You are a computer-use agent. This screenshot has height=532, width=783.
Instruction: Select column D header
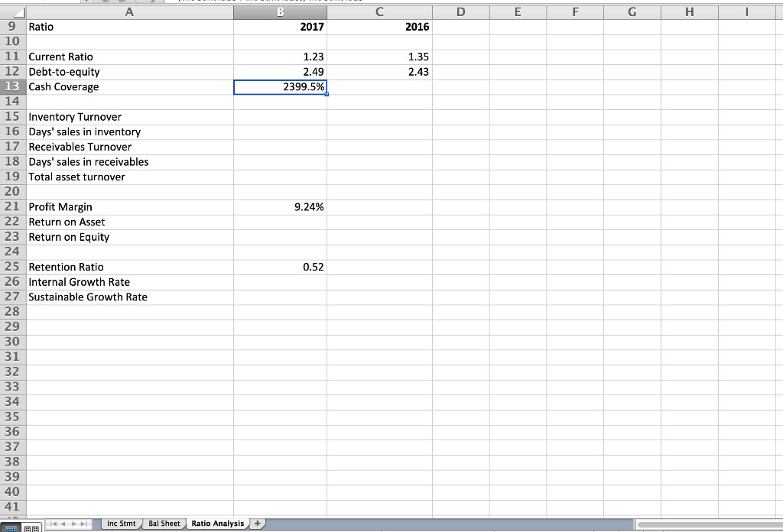(x=461, y=12)
